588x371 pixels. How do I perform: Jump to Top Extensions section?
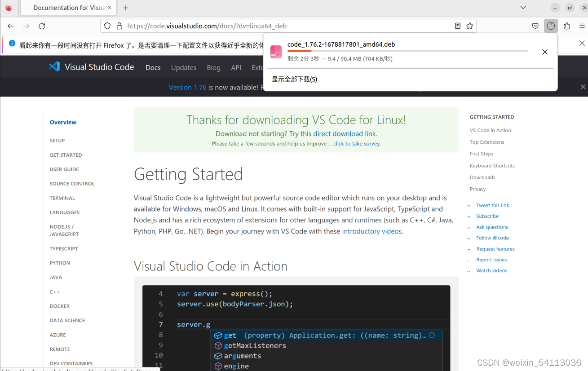pos(487,142)
